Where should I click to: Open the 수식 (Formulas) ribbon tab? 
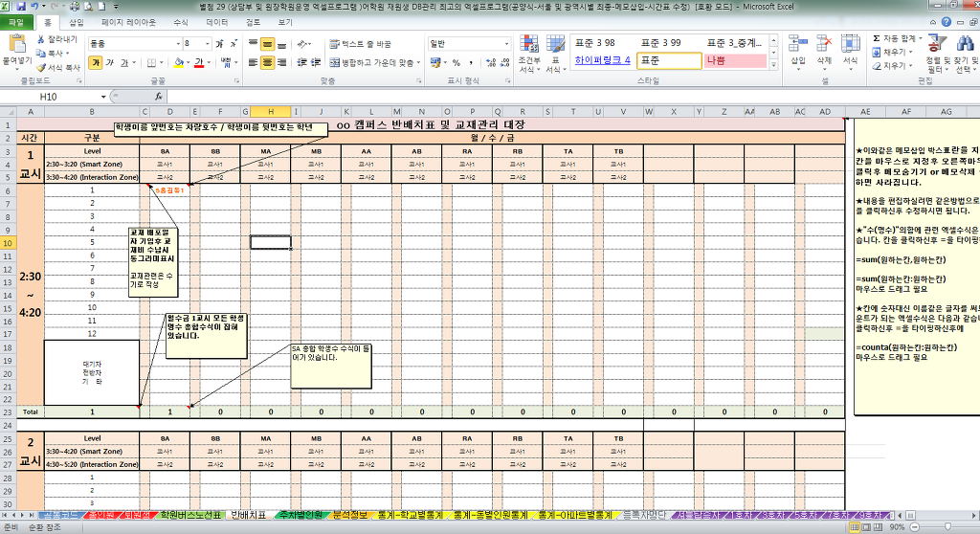(180, 21)
